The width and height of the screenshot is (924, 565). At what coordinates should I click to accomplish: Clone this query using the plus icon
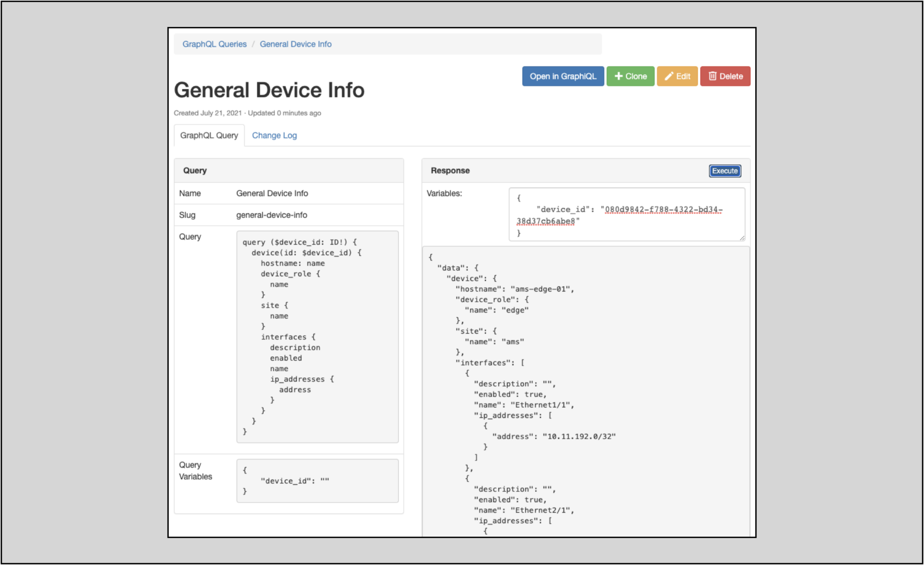[x=630, y=76]
